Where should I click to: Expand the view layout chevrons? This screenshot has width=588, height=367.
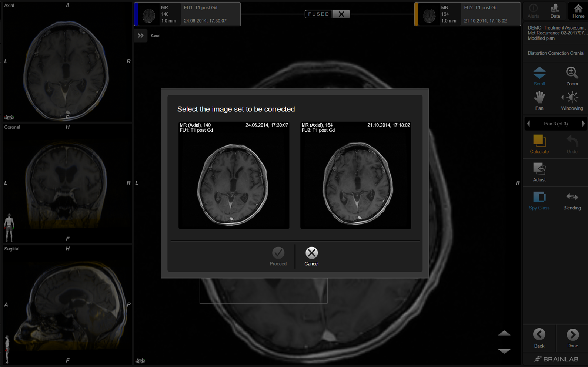(141, 36)
